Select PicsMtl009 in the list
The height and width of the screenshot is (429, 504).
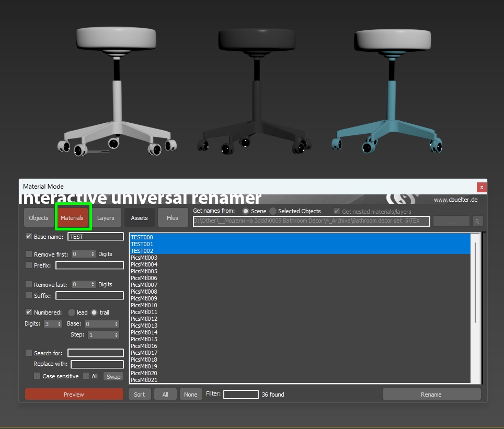(300, 298)
